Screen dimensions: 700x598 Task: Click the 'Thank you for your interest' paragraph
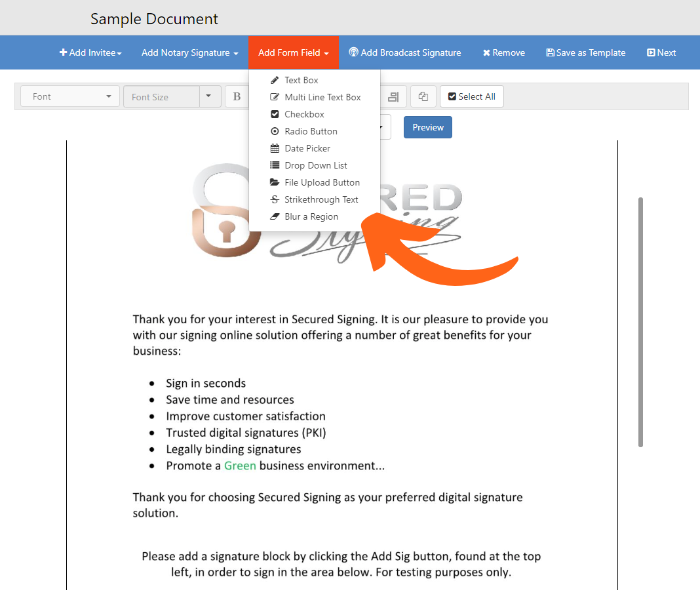pyautogui.click(x=341, y=335)
